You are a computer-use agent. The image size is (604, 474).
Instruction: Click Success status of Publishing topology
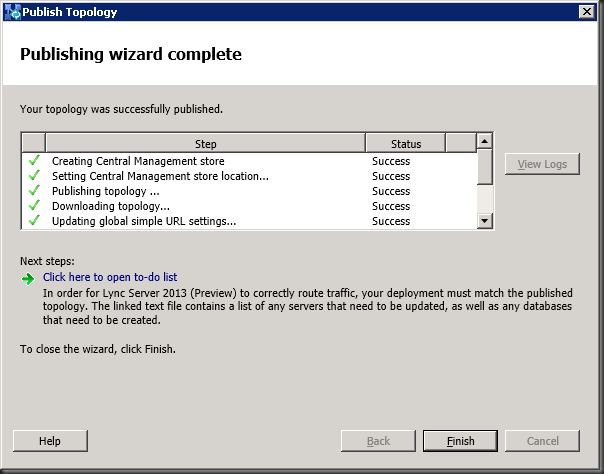(391, 191)
